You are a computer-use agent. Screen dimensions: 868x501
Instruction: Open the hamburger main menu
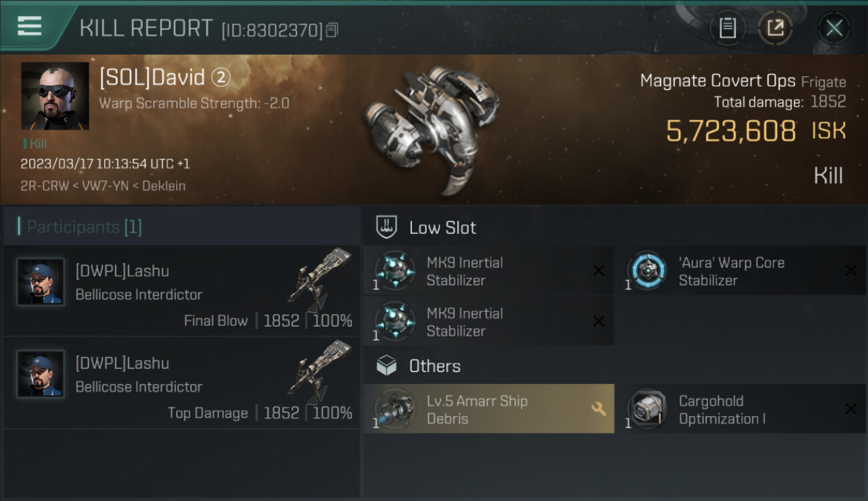tap(30, 27)
